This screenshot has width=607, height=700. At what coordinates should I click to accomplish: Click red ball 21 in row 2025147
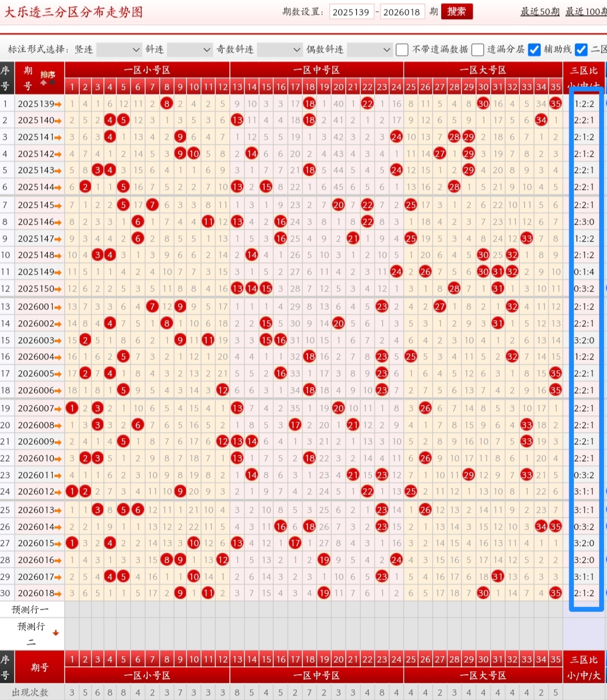pos(353,239)
